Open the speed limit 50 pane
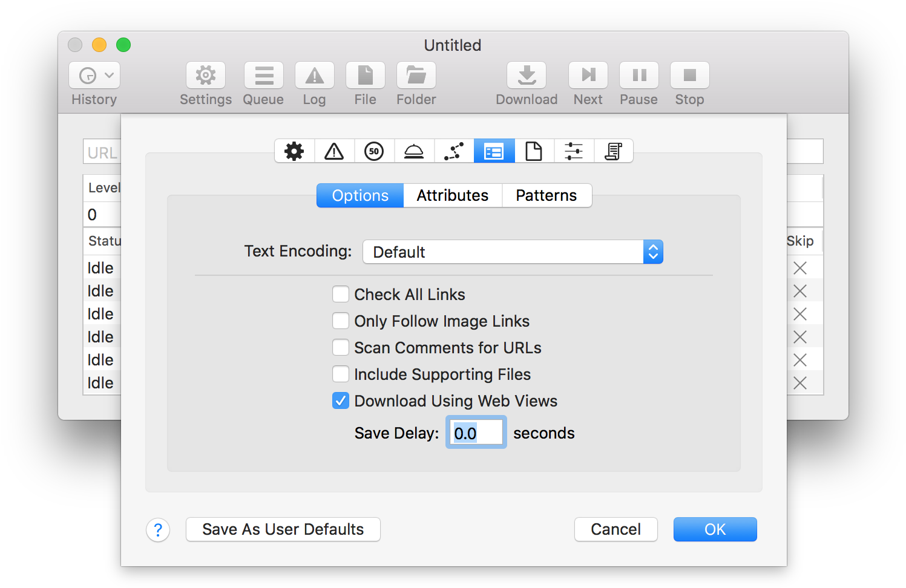Image resolution: width=906 pixels, height=588 pixels. coord(374,151)
